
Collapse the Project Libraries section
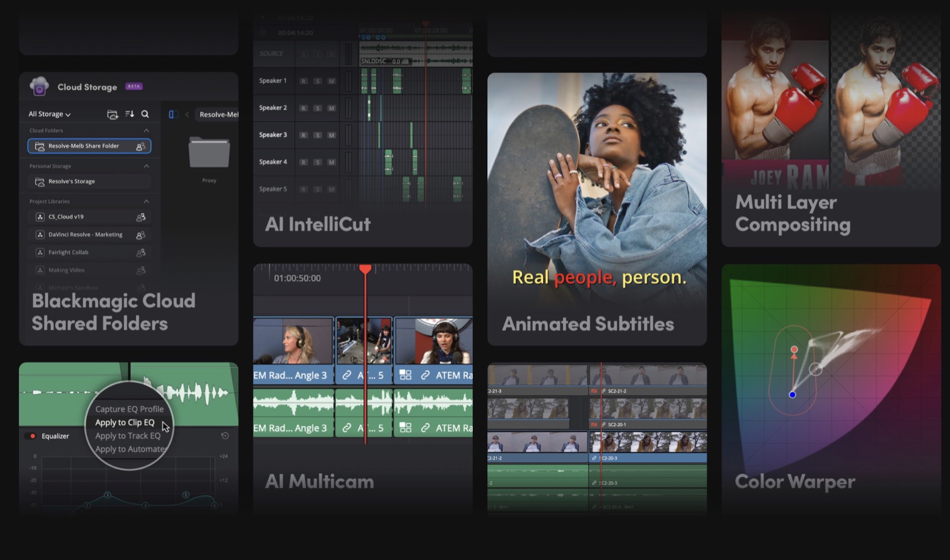click(146, 201)
